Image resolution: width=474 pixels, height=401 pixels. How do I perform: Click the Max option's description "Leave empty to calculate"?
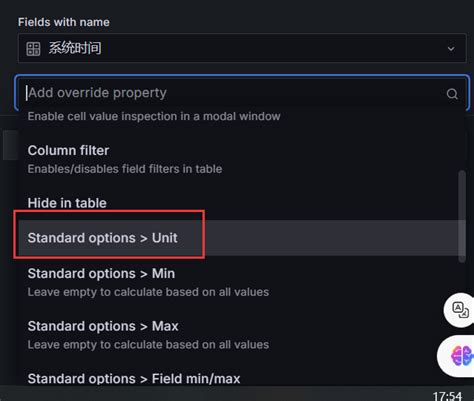point(148,345)
